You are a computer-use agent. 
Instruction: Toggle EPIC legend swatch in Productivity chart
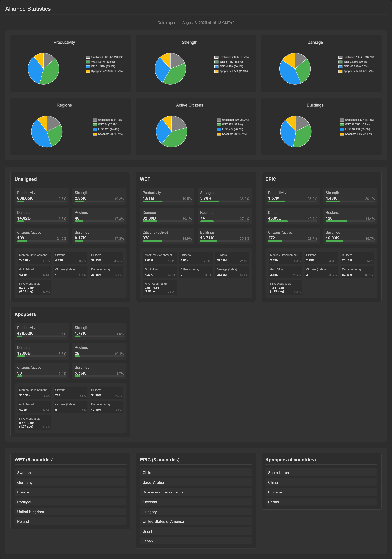coord(88,66)
